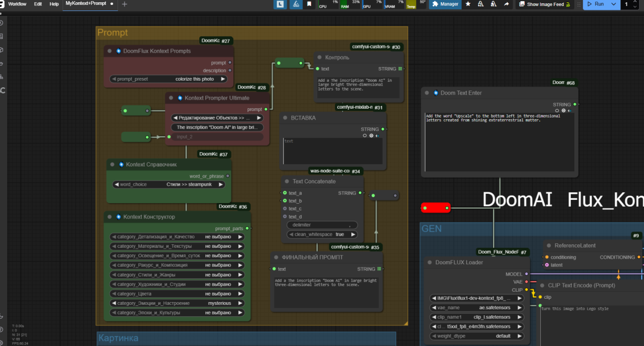Image resolution: width=644 pixels, height=346 pixels.
Task: Click the Doom Text Enter prompt text area
Action: (500, 142)
